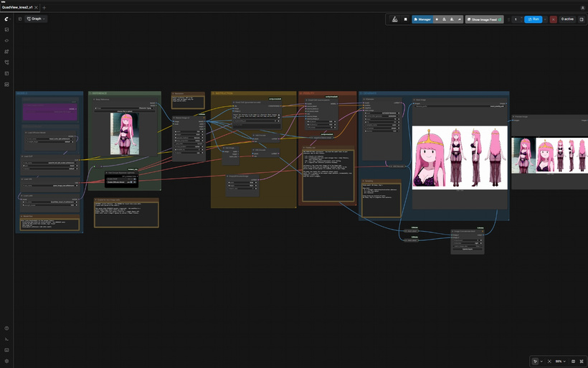Open the Run button options dropdown arrow
The image size is (588, 368).
[x=545, y=19]
